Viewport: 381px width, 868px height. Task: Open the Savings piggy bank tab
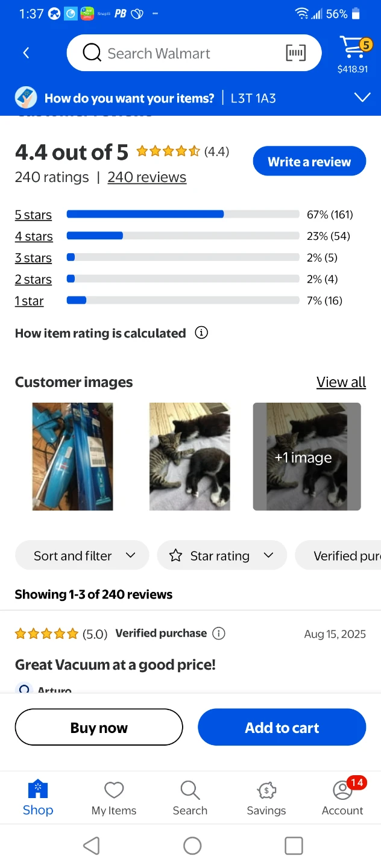tap(266, 797)
